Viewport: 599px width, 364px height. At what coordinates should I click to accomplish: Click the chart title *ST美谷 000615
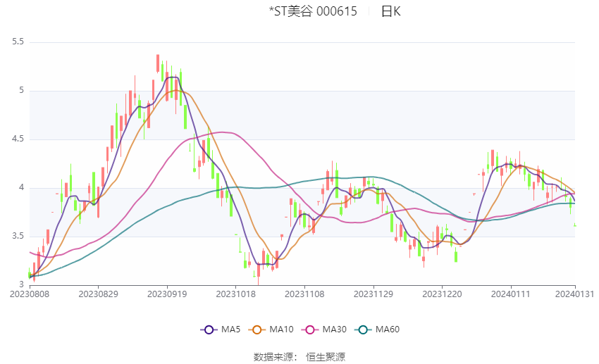pos(313,11)
